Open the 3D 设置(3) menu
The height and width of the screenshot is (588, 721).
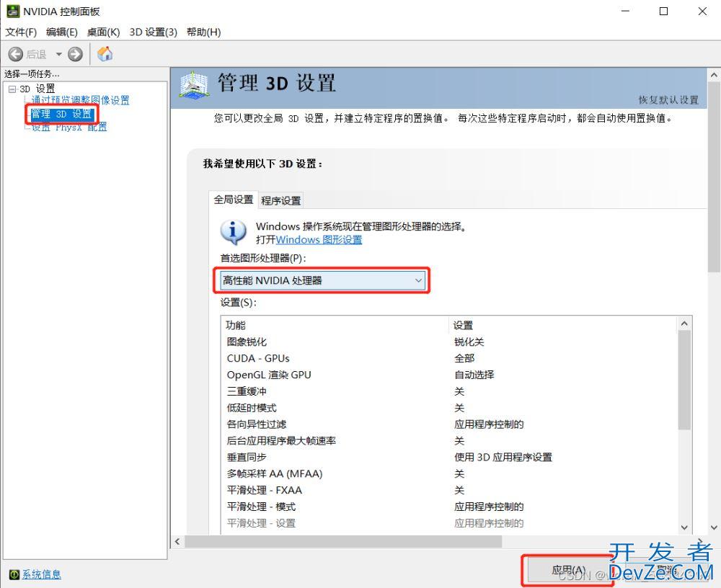point(153,32)
